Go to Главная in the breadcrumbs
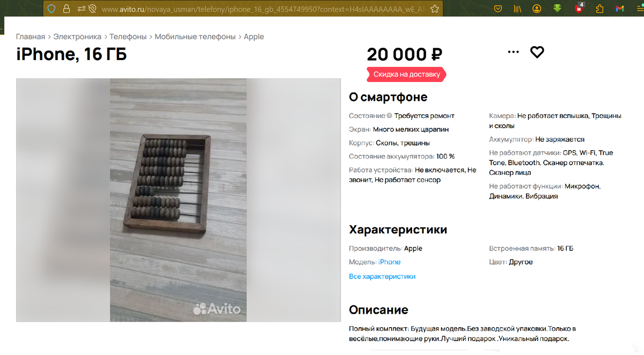 (31, 36)
